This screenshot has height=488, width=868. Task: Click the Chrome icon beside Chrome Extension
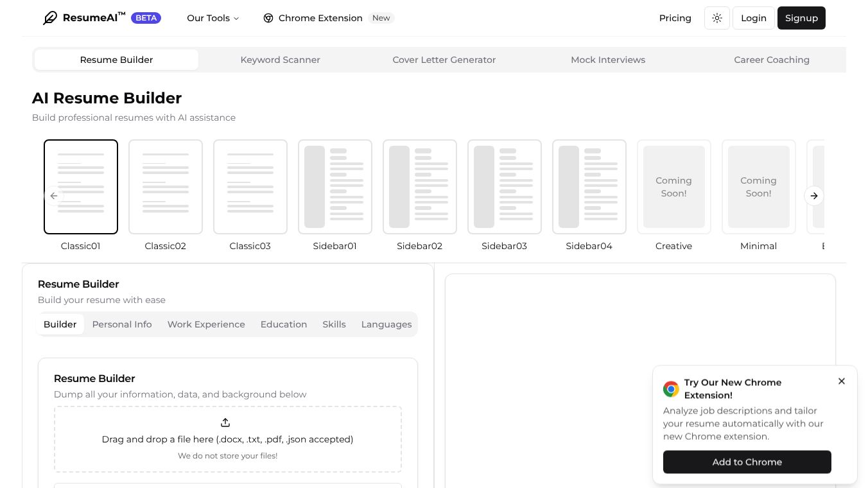pyautogui.click(x=268, y=18)
